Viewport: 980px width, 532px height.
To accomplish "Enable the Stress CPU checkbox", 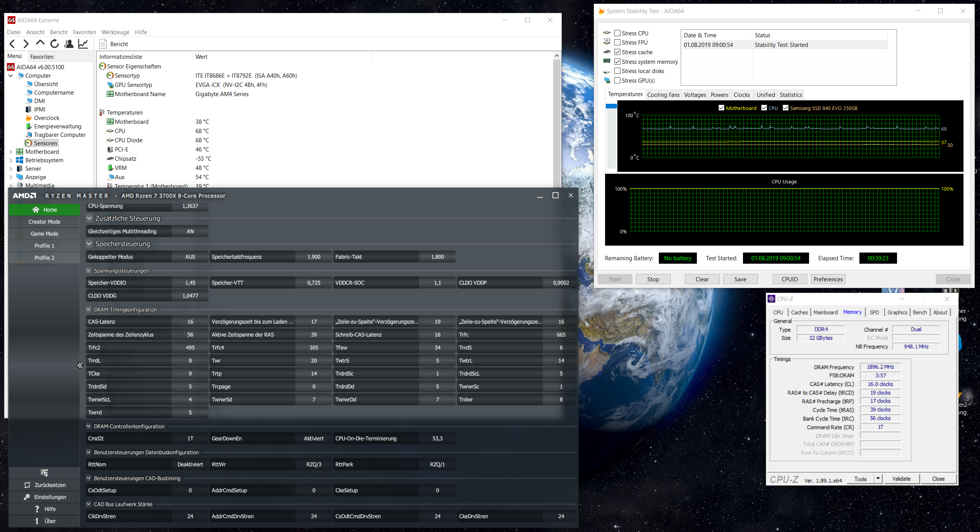I will (x=617, y=33).
